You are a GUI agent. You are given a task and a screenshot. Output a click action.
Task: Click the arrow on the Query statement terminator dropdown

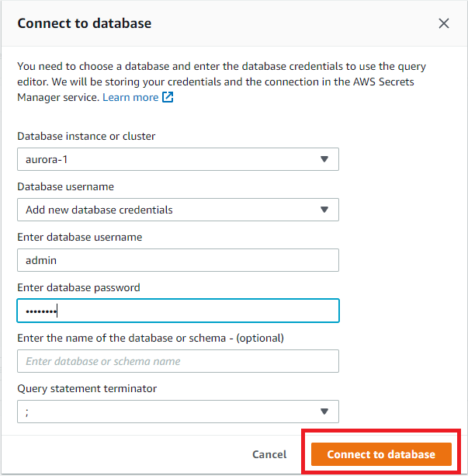point(324,412)
